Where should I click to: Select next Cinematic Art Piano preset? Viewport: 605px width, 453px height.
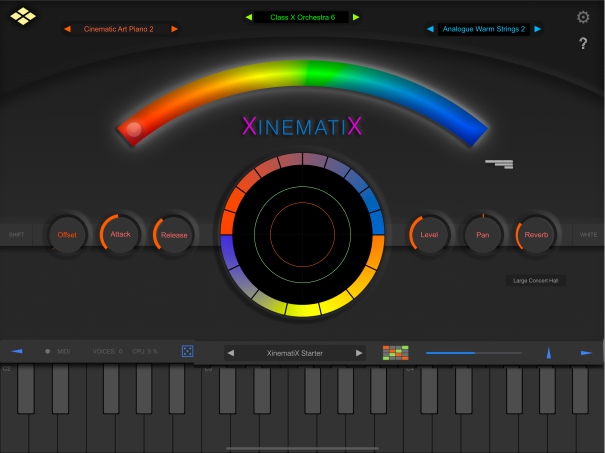point(174,29)
